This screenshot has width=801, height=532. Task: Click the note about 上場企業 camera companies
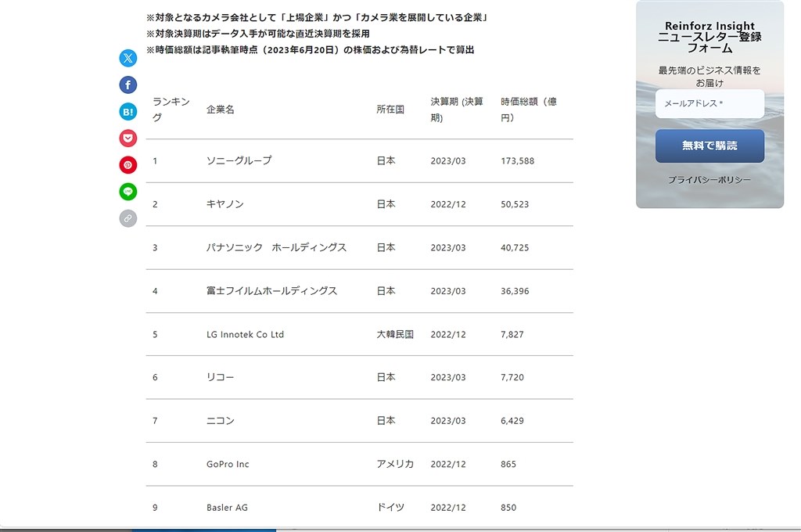[317, 17]
